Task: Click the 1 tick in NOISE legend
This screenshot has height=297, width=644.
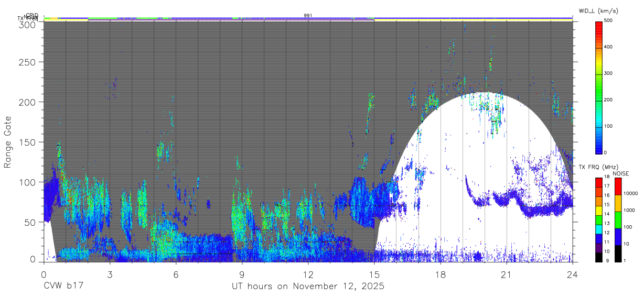Action: tap(624, 261)
